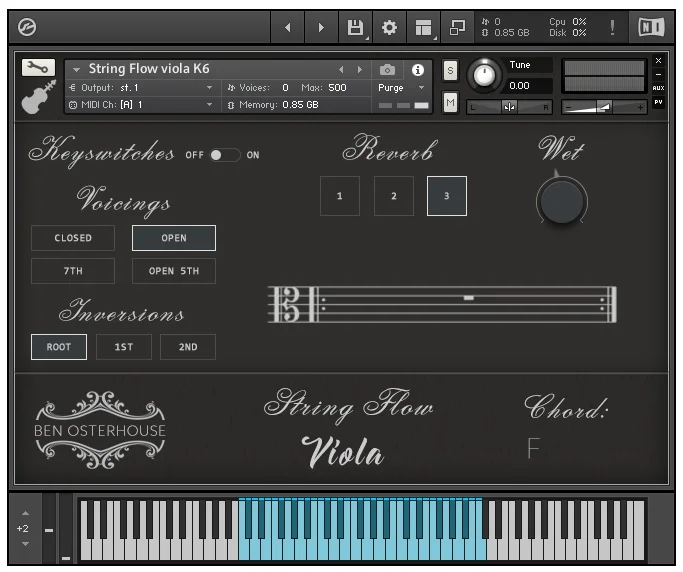Click the exclamation warning icon
Screen dimensions: 683x572
[612, 27]
